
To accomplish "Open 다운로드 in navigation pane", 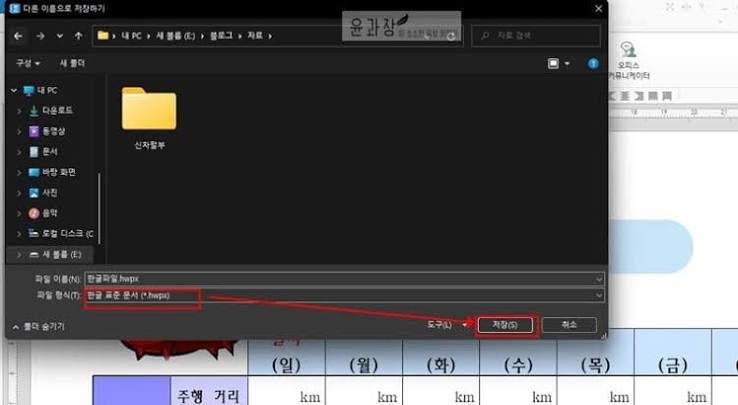I will [x=57, y=111].
